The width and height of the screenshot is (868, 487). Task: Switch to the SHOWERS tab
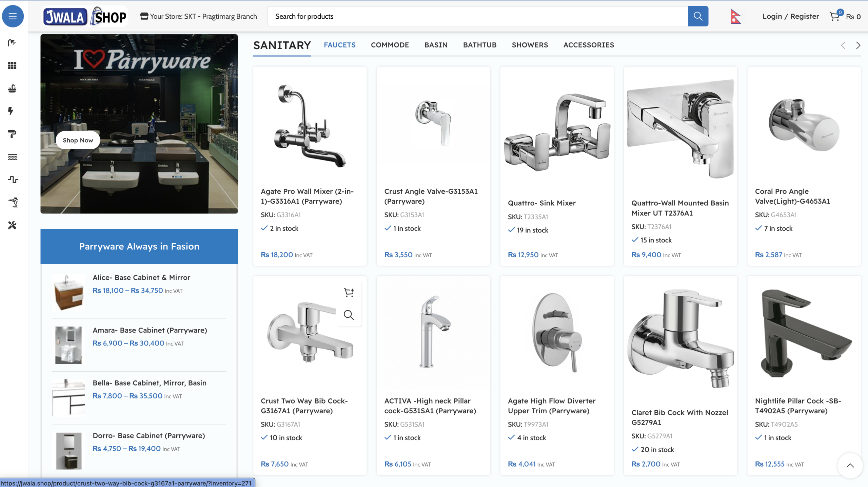(x=530, y=45)
